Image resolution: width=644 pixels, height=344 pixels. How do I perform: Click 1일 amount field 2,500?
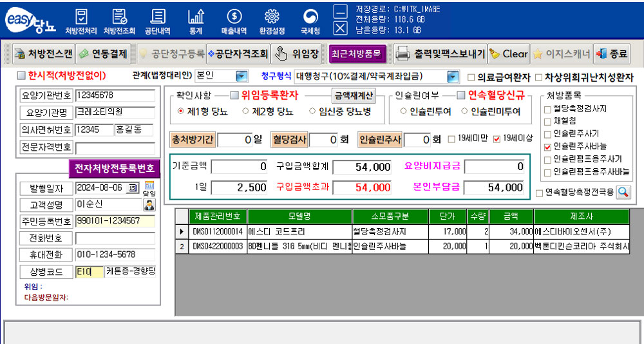tap(240, 188)
